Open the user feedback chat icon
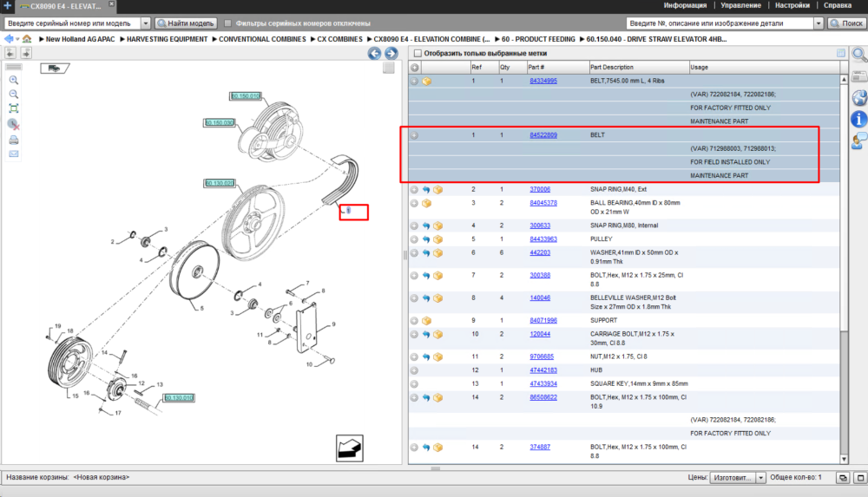This screenshot has height=497, width=868. 859,141
